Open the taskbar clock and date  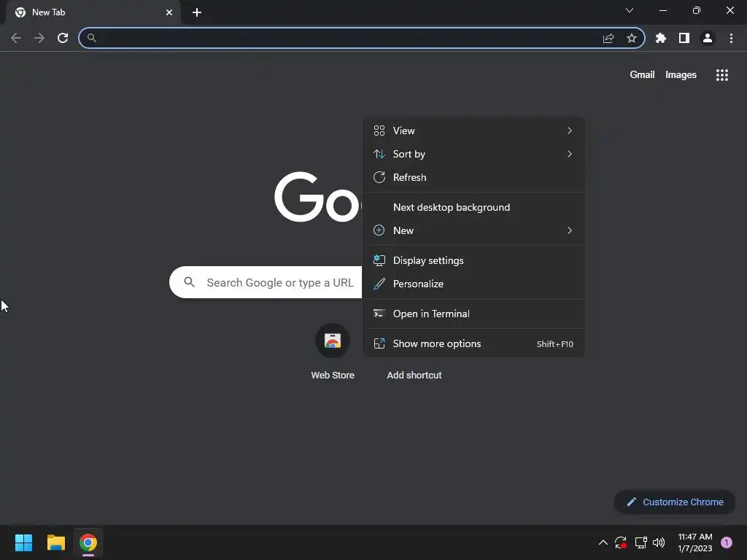695,542
